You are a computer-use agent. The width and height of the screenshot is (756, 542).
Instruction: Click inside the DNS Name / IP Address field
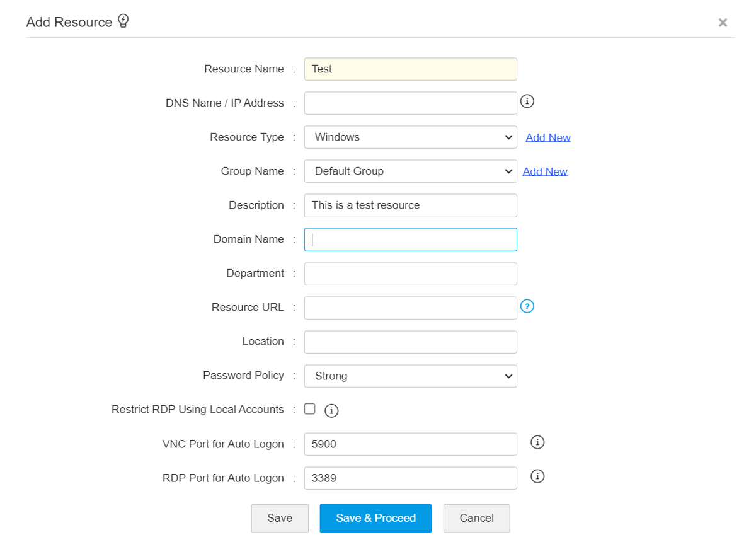coord(410,103)
